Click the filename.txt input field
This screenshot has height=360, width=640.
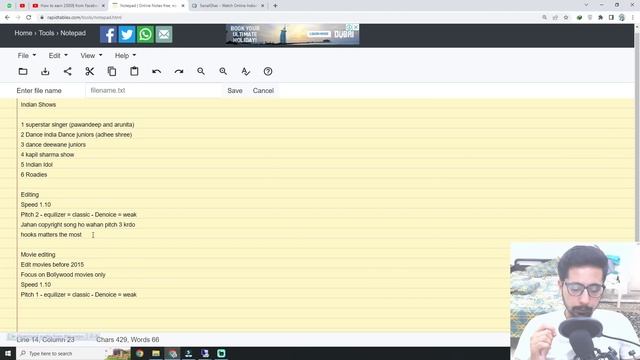153,91
